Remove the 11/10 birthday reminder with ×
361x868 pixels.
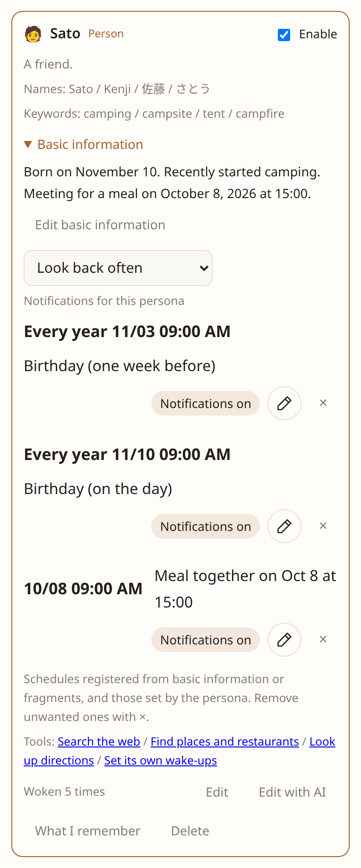(x=323, y=526)
